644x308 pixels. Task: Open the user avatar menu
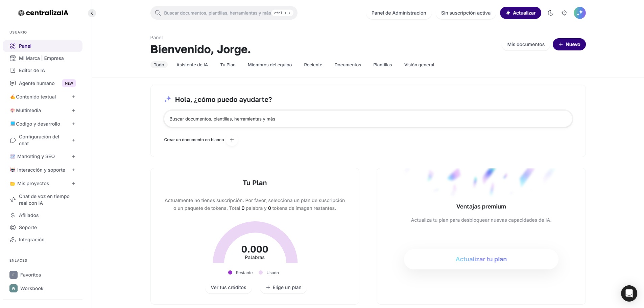(580, 13)
